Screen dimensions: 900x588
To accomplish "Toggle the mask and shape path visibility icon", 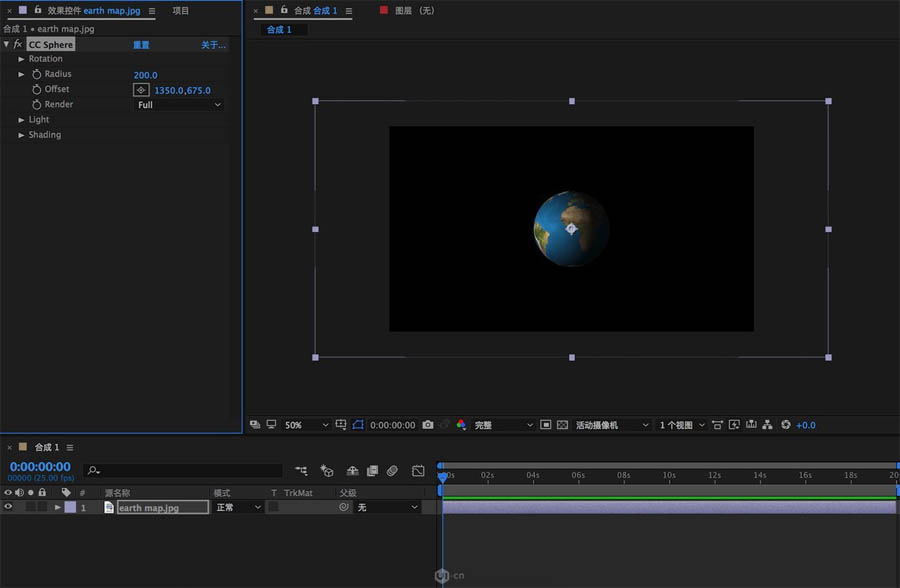I will coord(359,425).
